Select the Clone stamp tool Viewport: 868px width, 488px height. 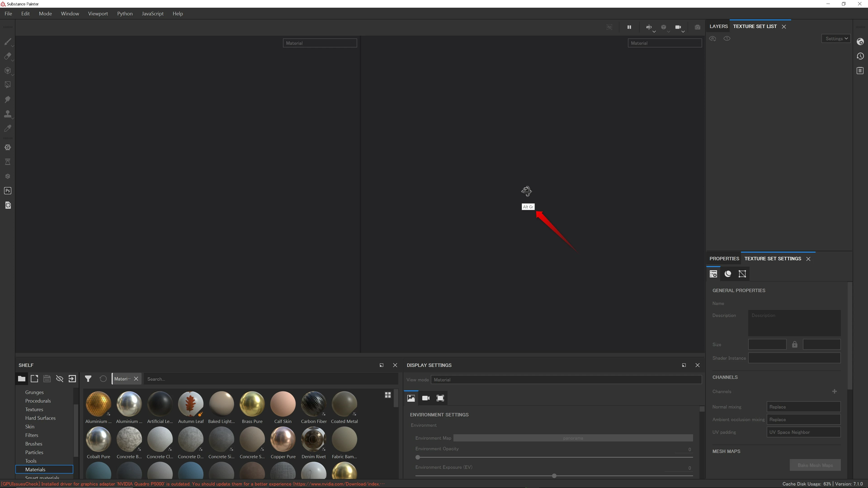[x=7, y=114]
